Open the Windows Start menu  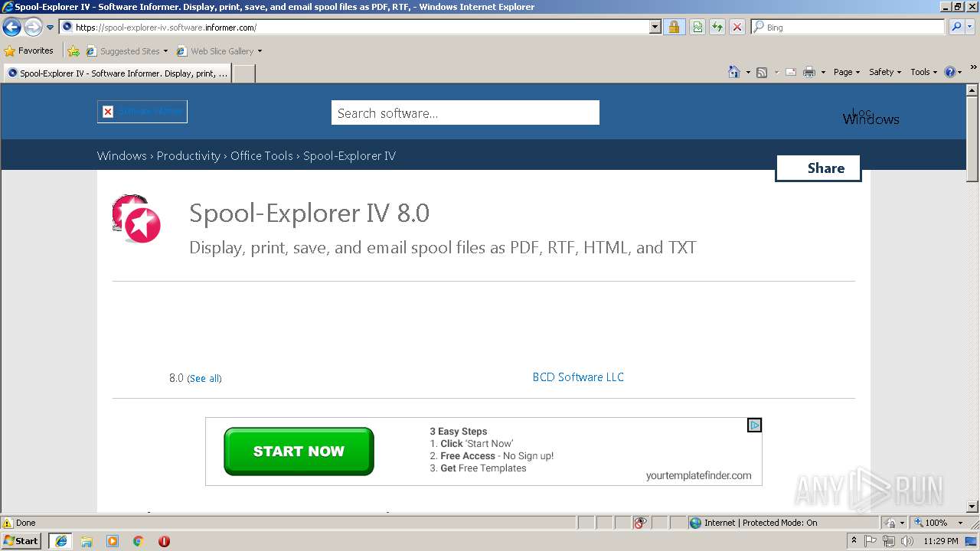[x=21, y=541]
